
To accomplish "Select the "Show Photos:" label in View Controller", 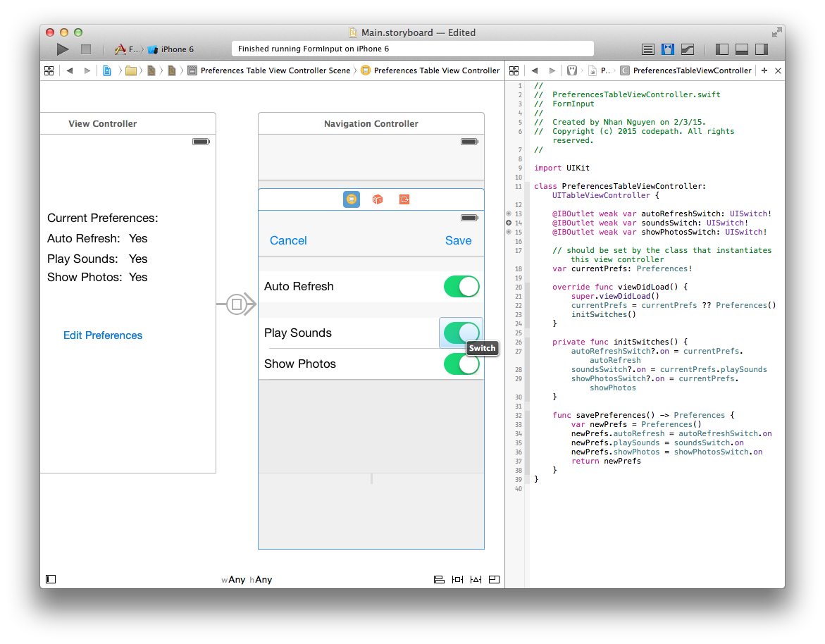I will coord(85,278).
